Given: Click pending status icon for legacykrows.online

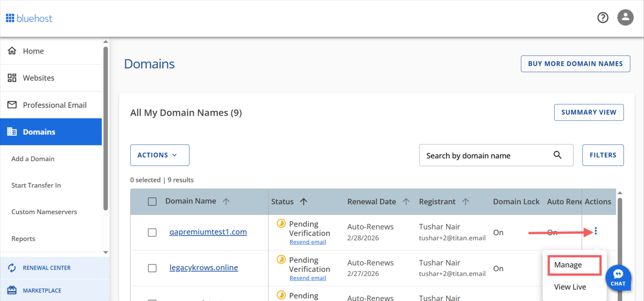Looking at the screenshot, I should point(281,259).
